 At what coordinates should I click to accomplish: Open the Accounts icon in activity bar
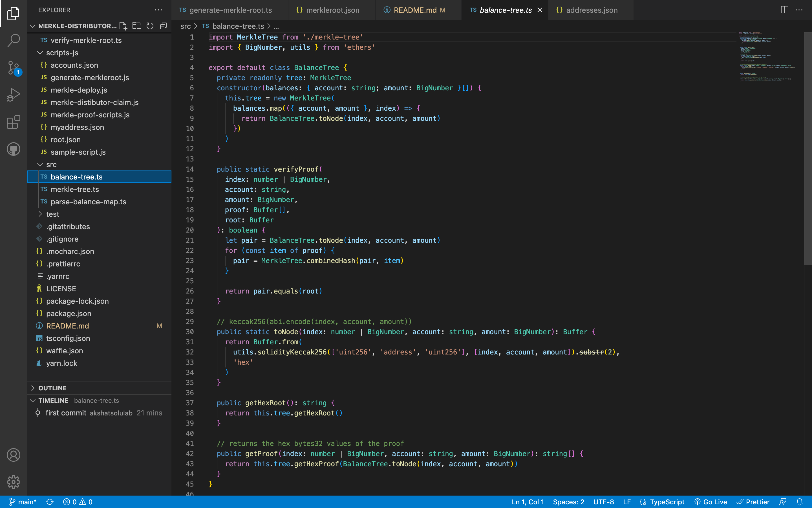pos(14,455)
